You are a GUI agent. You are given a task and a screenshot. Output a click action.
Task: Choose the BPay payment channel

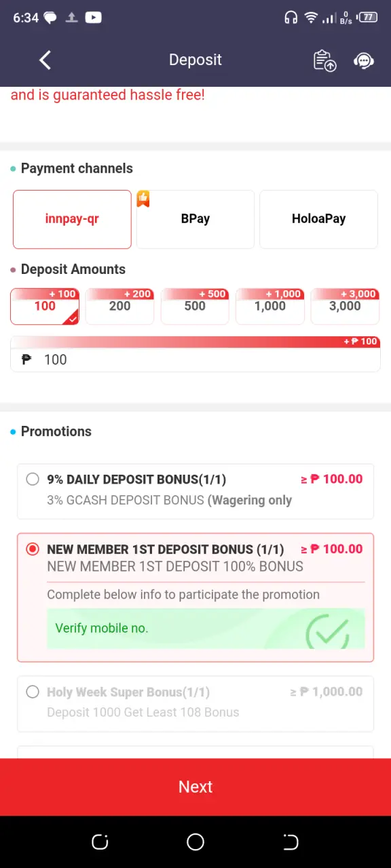pos(195,219)
